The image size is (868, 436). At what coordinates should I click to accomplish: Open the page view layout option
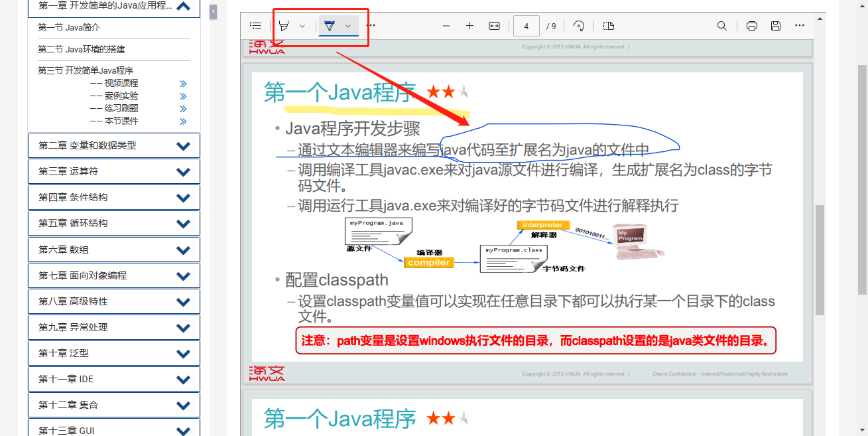pos(609,26)
